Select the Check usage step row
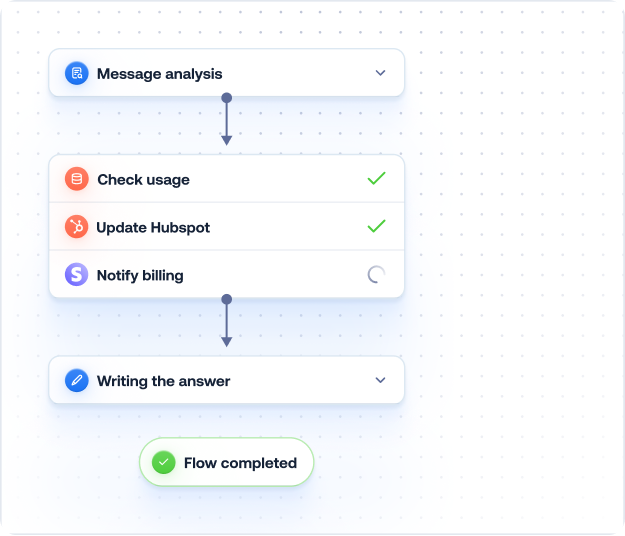This screenshot has height=536, width=625. coord(226,179)
